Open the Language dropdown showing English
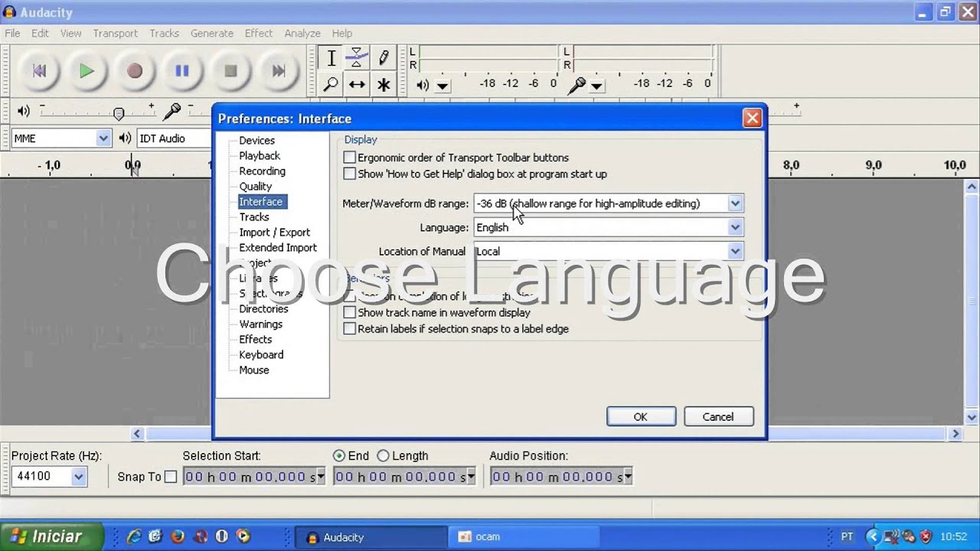The width and height of the screenshot is (980, 551). 735,227
